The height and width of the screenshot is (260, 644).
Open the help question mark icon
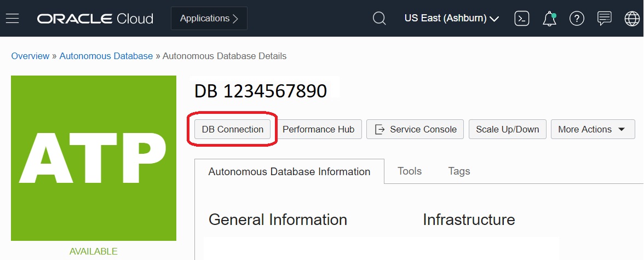[577, 19]
